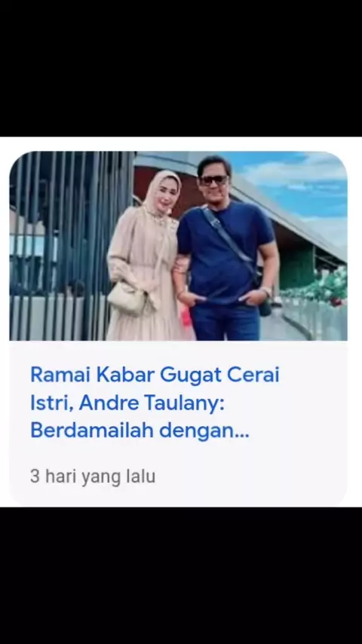Click the cream handbag in the picture
This screenshot has width=362, height=644.
click(127, 298)
